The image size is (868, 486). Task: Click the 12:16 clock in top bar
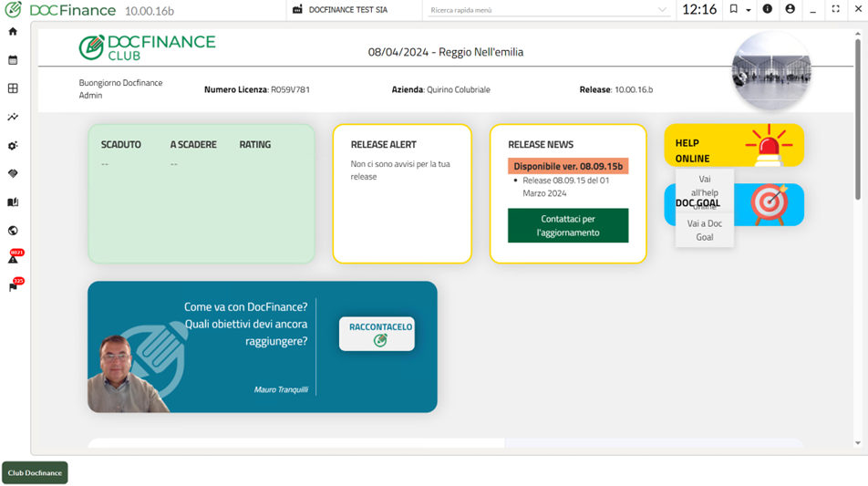699,9
